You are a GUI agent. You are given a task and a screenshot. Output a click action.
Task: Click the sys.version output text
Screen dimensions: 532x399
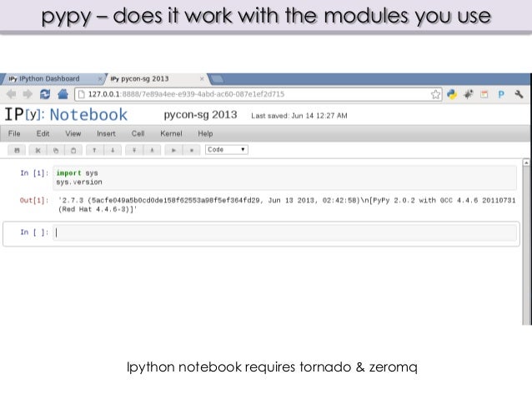point(287,205)
